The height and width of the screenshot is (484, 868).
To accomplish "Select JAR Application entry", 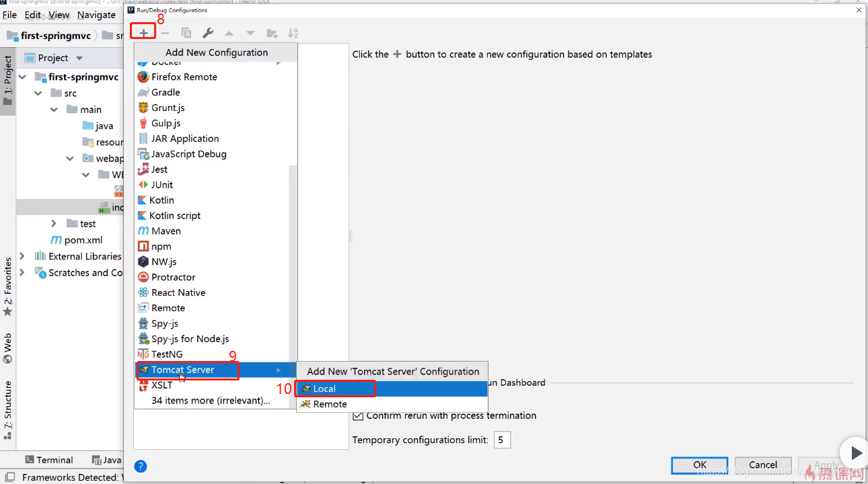I will tap(212, 138).
